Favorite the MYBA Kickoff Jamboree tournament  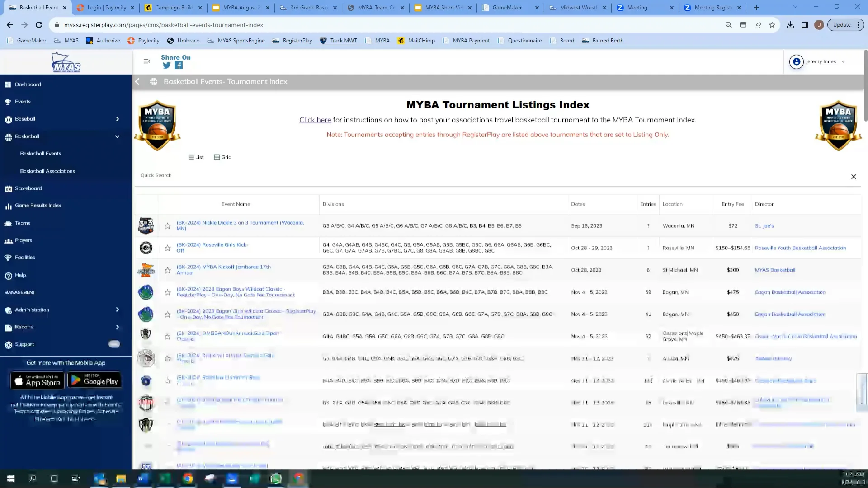pyautogui.click(x=167, y=270)
